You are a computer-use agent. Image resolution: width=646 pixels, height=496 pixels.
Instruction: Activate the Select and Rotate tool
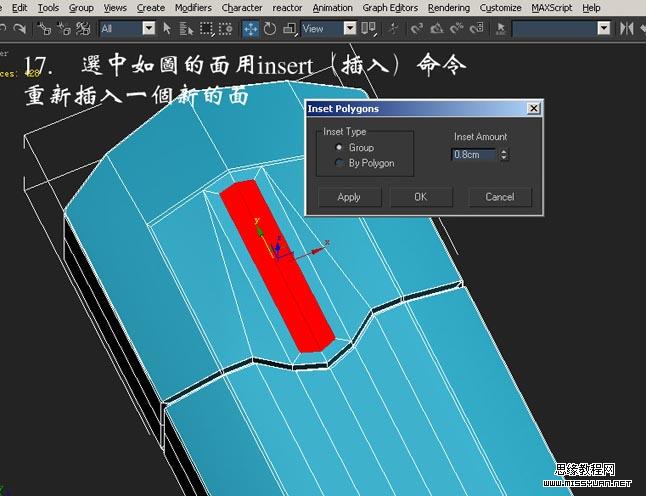coord(270,28)
